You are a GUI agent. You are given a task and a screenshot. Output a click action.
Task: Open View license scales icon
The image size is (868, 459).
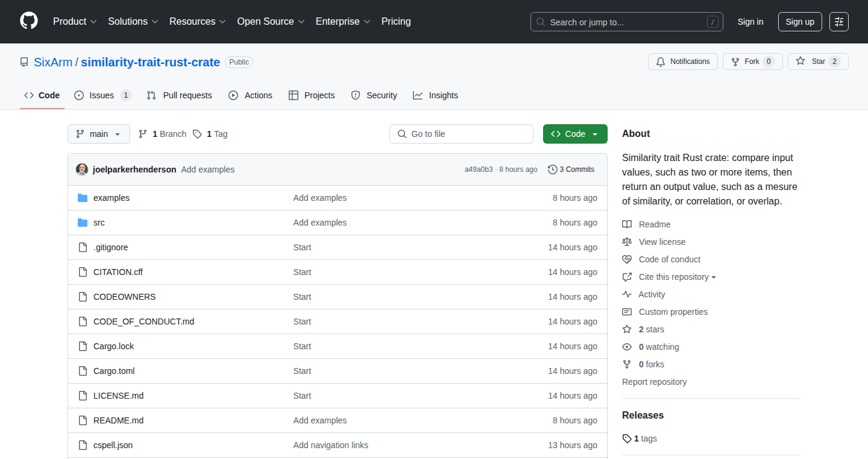(627, 242)
